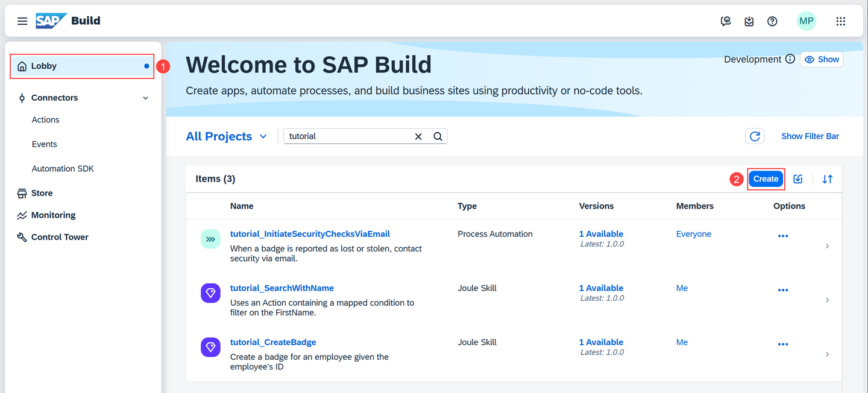The height and width of the screenshot is (393, 868).
Task: Click 1 Available for tutorial_SearchWithName
Action: tap(601, 288)
